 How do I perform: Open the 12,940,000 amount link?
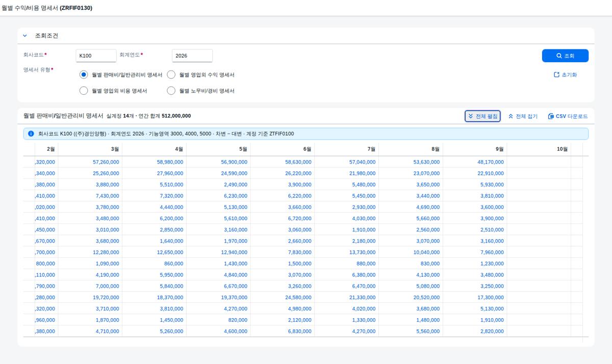pyautogui.click(x=234, y=252)
